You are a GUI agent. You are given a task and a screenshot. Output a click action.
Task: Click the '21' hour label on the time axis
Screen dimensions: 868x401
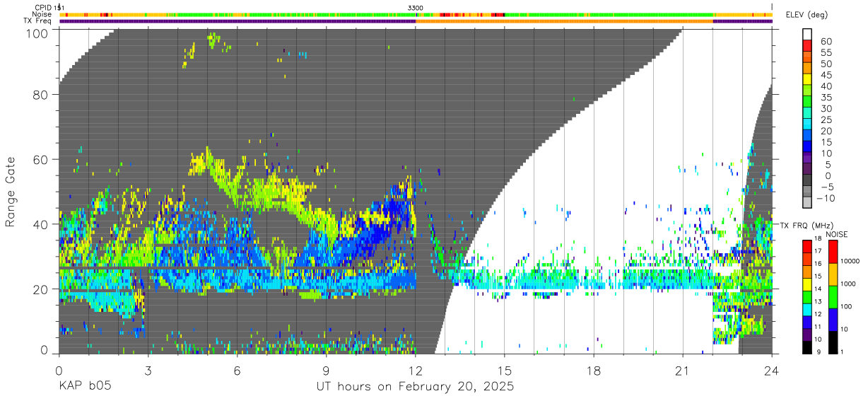click(683, 370)
